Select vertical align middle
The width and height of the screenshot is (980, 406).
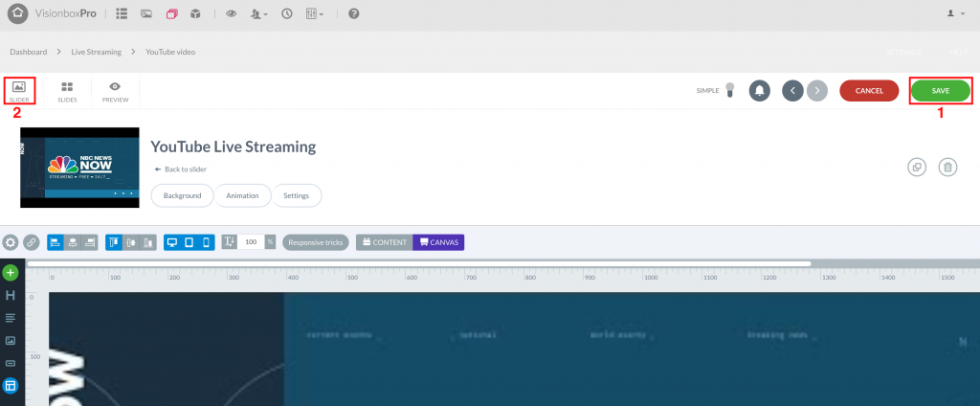point(131,242)
